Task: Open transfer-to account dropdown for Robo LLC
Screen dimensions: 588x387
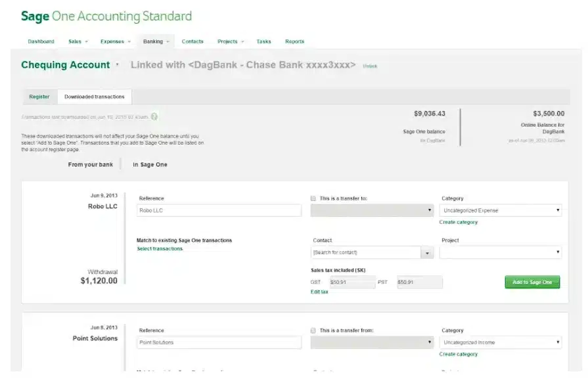Action: 372,210
